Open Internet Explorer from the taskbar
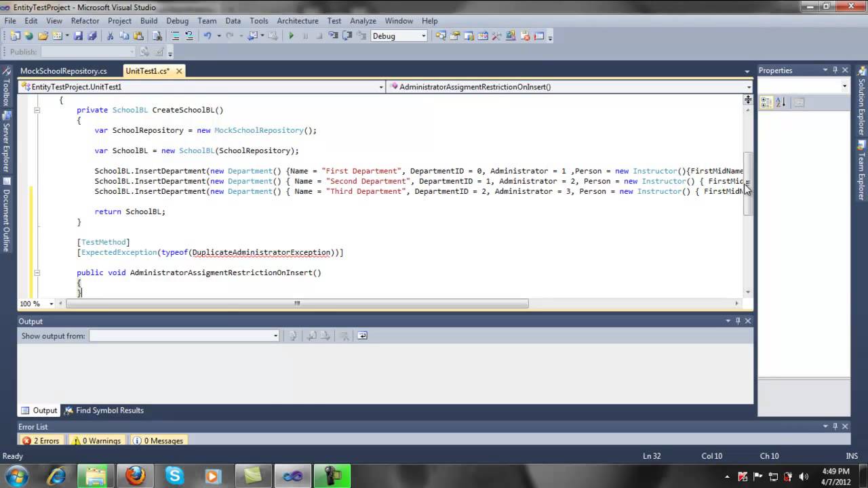Image resolution: width=868 pixels, height=488 pixels. (x=56, y=476)
